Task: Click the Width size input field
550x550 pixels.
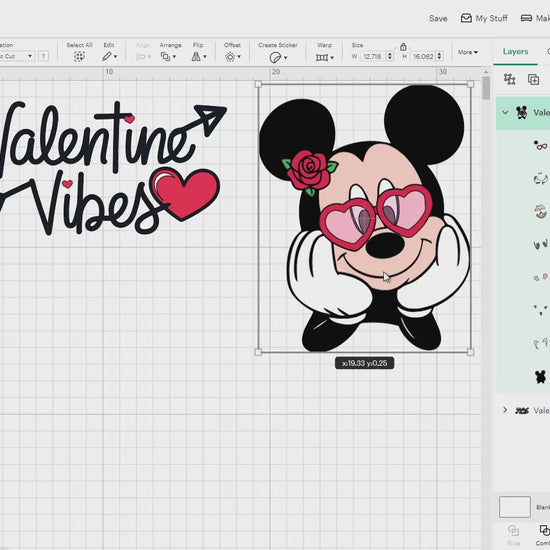Action: click(x=374, y=56)
